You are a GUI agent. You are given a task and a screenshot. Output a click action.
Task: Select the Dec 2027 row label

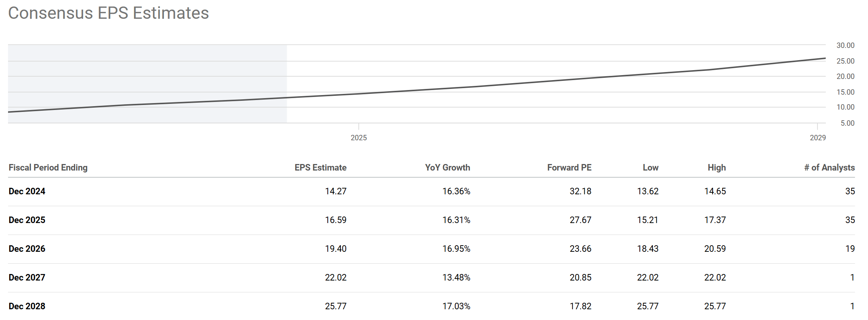click(27, 277)
